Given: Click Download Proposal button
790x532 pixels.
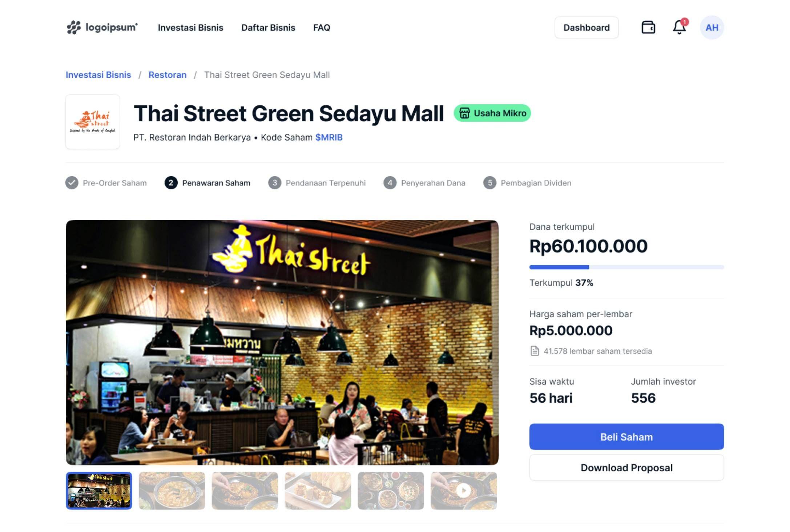Looking at the screenshot, I should coord(626,468).
